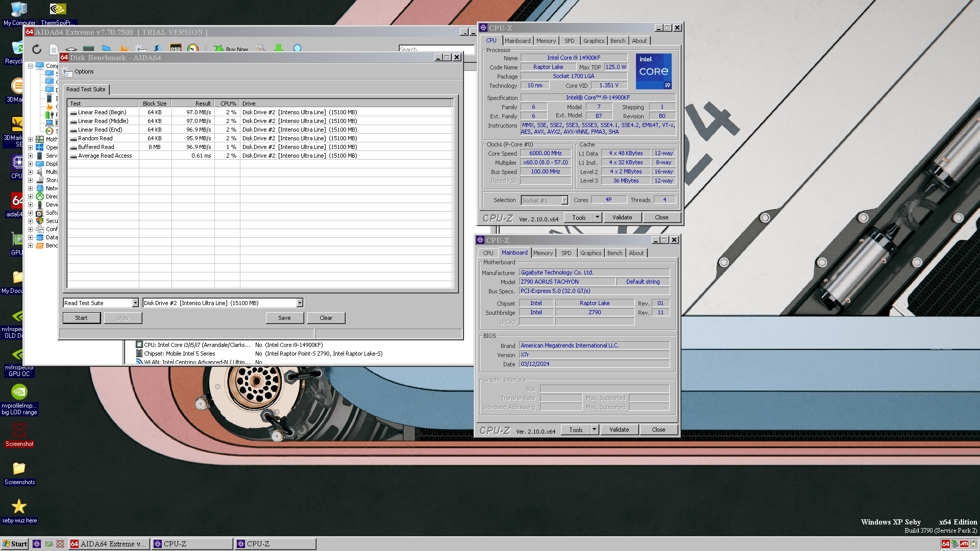Click Validate in upper CPU-Z window
This screenshot has width=980, height=551.
coord(622,217)
